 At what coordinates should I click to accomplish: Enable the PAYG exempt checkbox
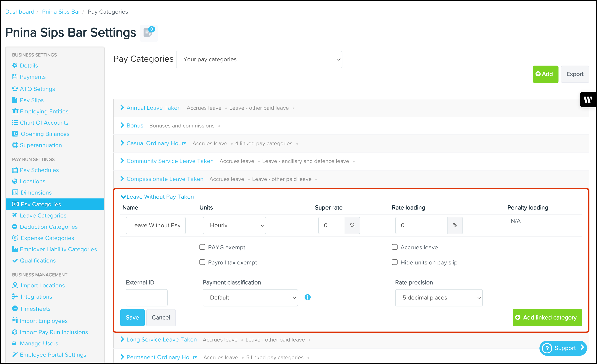coord(202,247)
